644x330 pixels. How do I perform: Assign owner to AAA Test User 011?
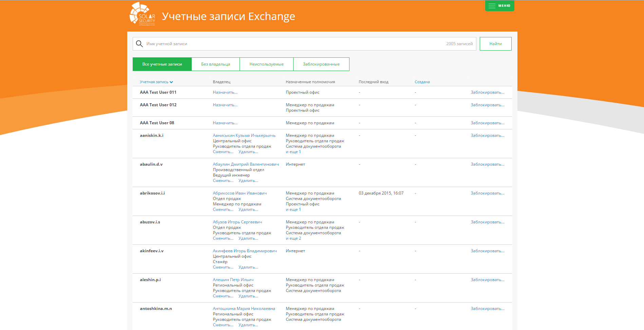225,92
